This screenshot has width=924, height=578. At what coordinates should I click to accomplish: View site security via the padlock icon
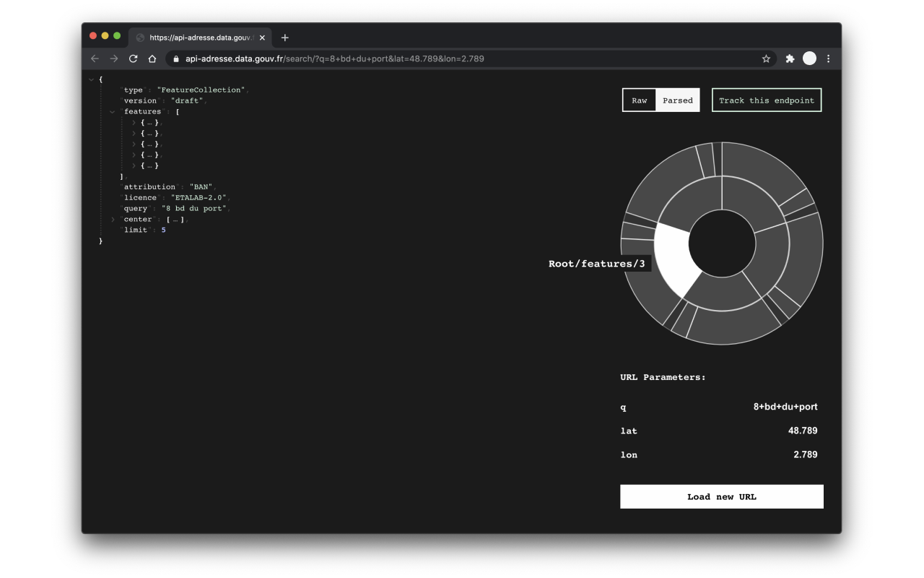click(x=175, y=59)
